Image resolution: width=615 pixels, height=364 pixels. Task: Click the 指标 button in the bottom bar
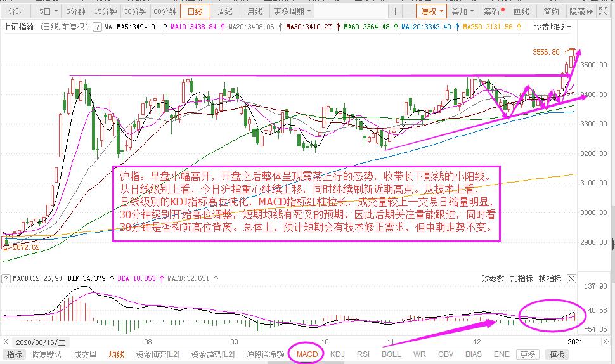14,354
